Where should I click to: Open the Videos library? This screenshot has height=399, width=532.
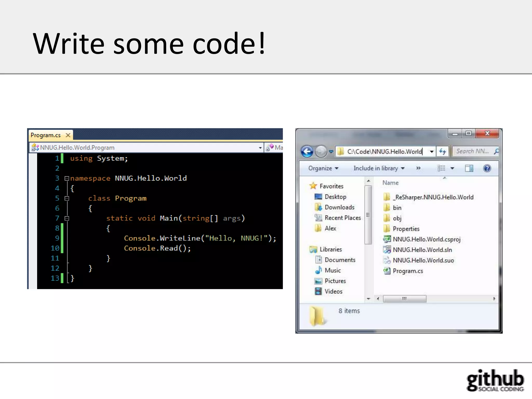click(334, 291)
